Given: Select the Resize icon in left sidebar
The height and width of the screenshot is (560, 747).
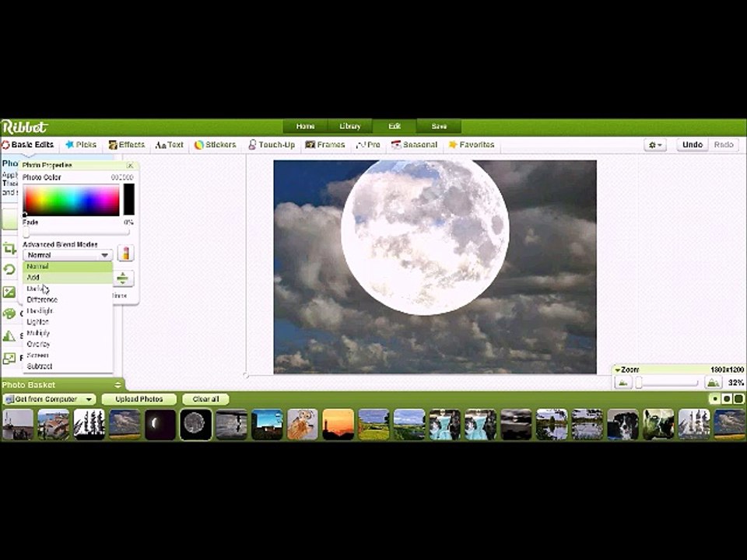Looking at the screenshot, I should click(9, 358).
